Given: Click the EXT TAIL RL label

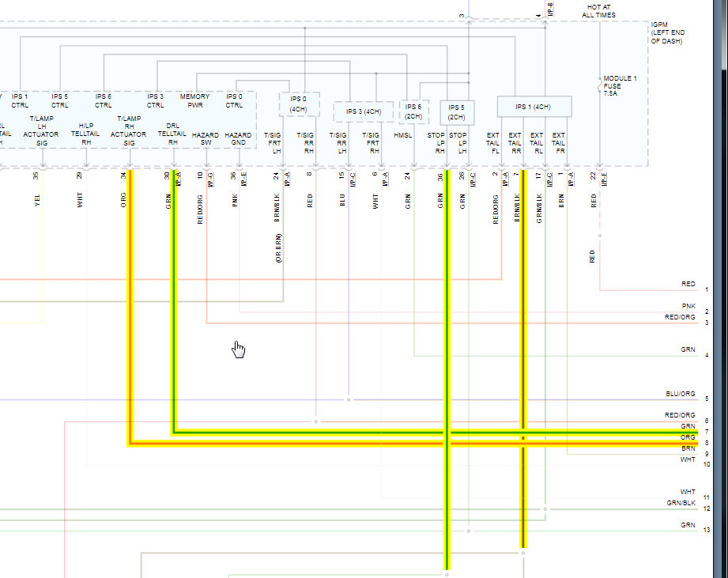Looking at the screenshot, I should pyautogui.click(x=537, y=143).
